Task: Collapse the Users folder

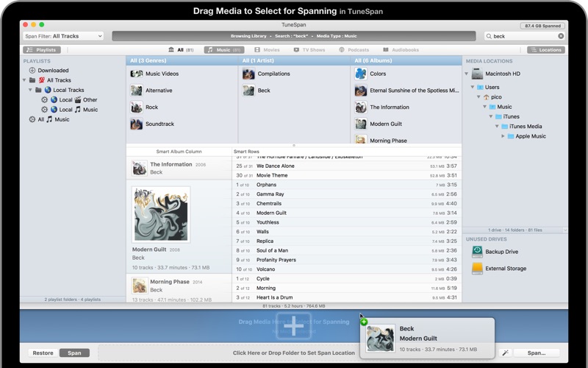Action: coord(473,87)
